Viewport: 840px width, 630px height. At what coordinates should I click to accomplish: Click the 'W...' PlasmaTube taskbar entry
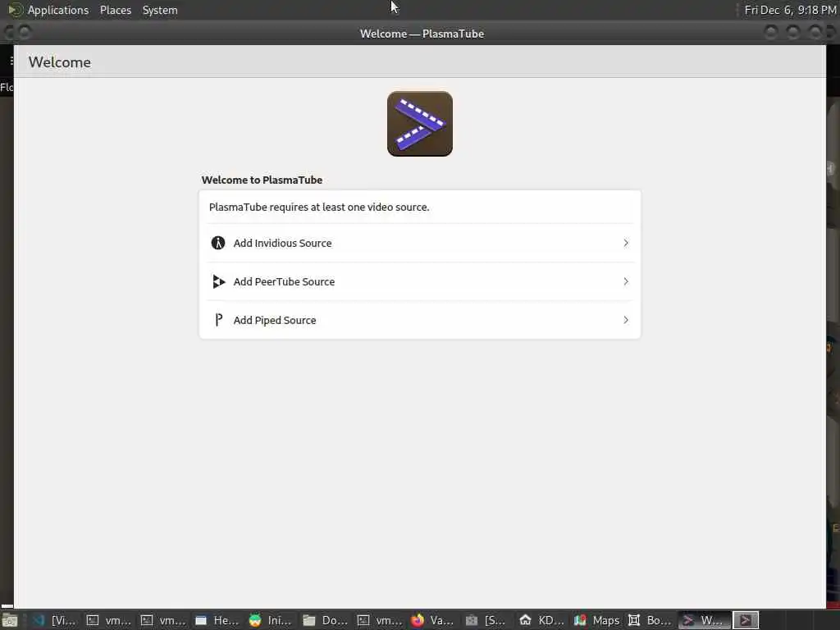click(x=703, y=620)
